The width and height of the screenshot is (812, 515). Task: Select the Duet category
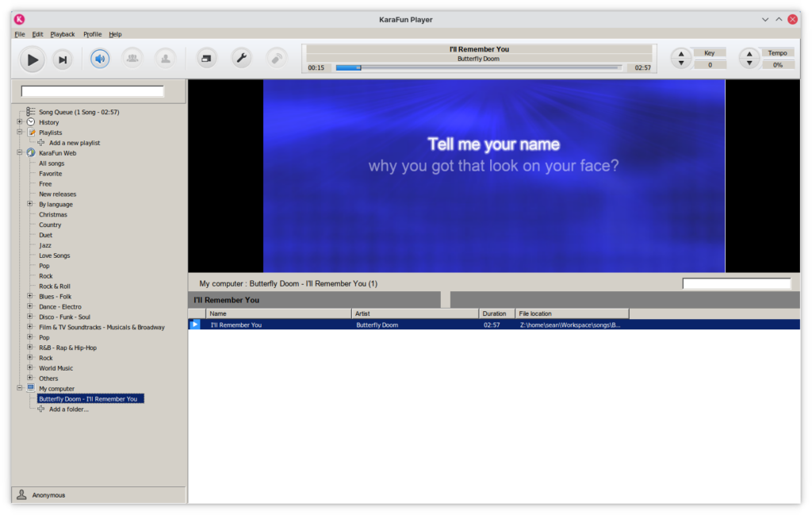45,235
